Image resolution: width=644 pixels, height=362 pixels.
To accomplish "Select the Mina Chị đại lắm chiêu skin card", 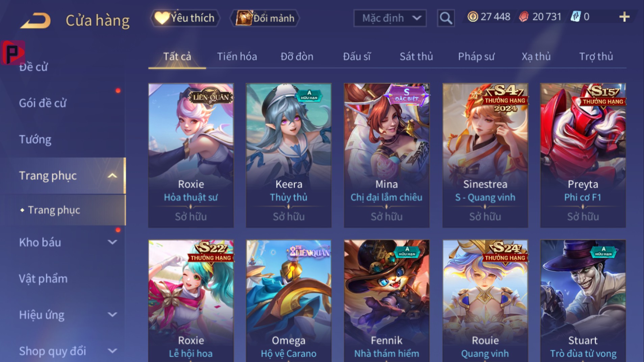I will pyautogui.click(x=387, y=155).
